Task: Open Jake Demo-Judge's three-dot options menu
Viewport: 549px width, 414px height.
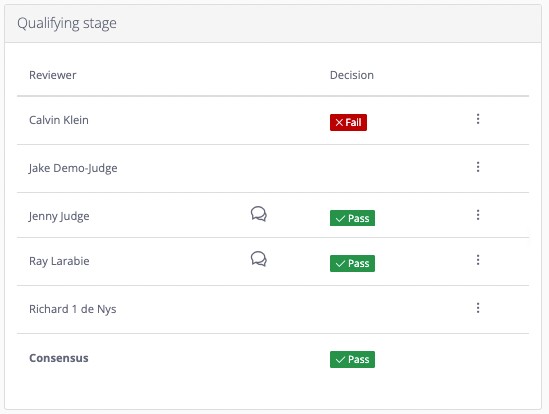Action: [478, 167]
